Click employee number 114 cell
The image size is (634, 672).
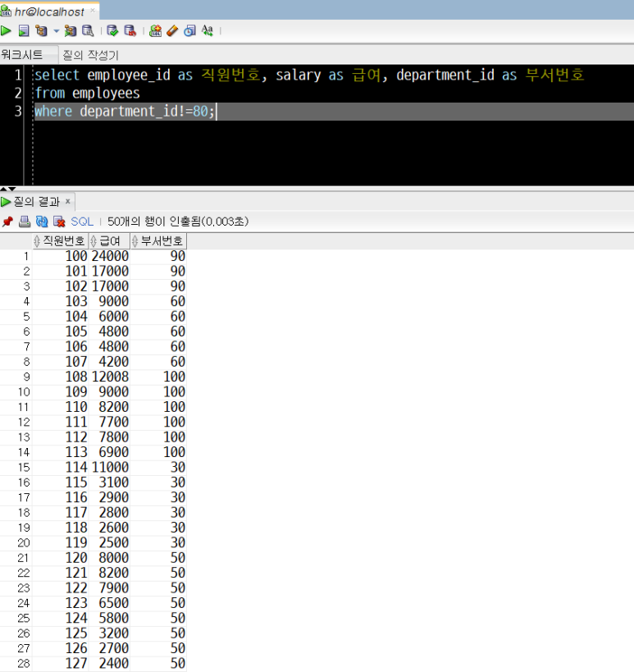click(61, 467)
